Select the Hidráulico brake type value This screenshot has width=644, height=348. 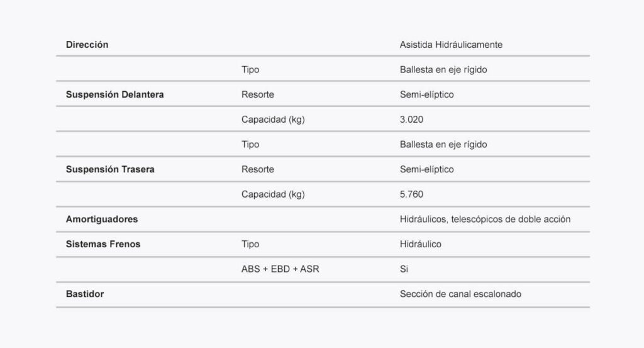coord(421,244)
